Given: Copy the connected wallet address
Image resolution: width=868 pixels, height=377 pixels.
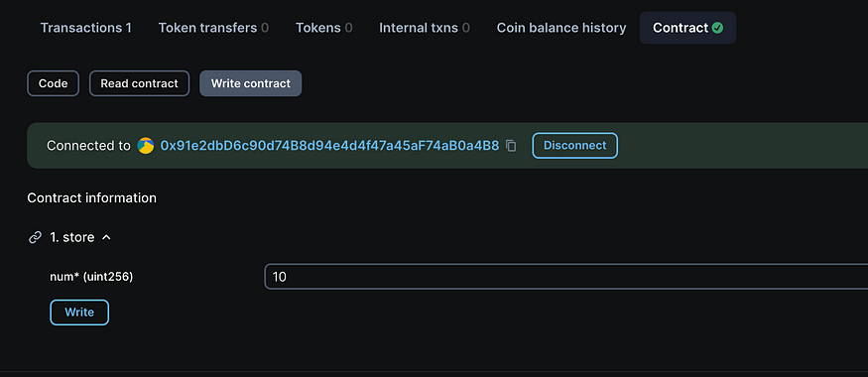Looking at the screenshot, I should 512,146.
